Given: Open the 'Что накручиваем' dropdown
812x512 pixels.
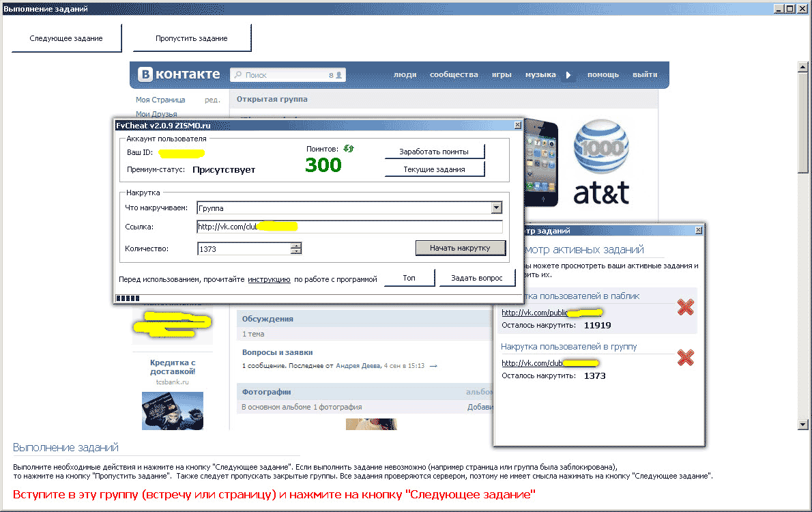Looking at the screenshot, I should tap(496, 208).
